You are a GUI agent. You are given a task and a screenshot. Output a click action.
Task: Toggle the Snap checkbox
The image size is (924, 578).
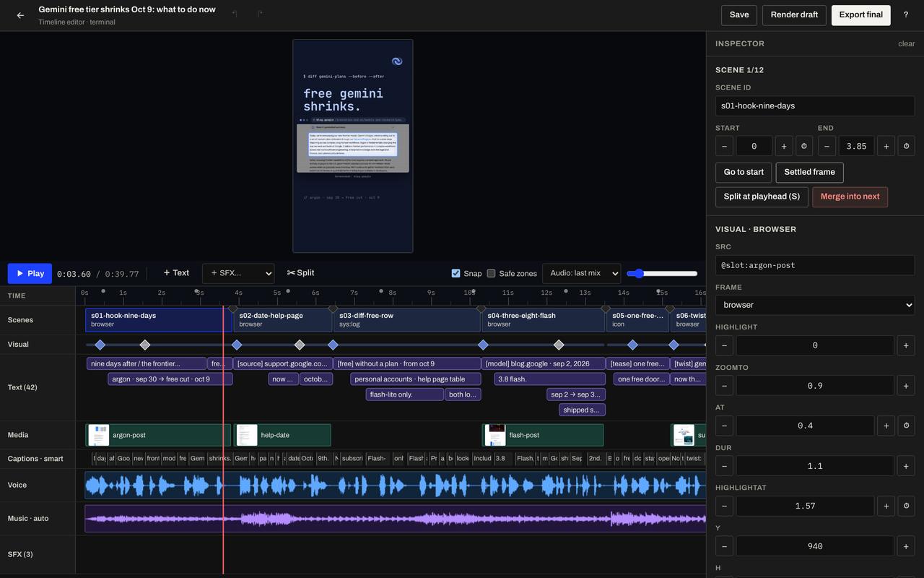pos(456,273)
